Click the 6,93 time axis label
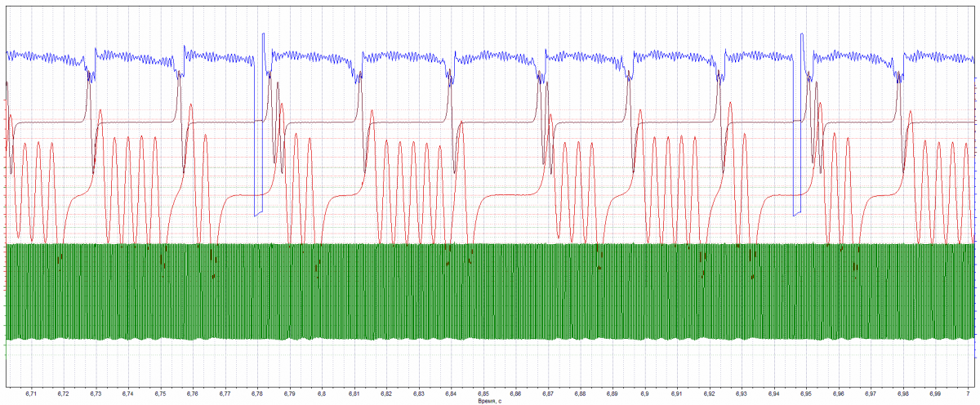Screen dimensions: 980x405 (x=742, y=394)
